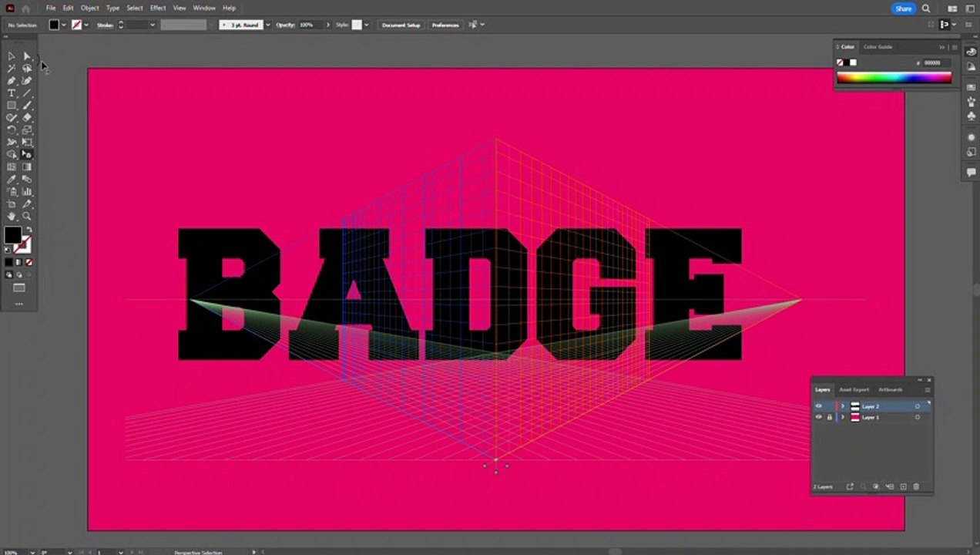Choose the Gradient tool
Viewport: 980px width, 555px height.
click(x=27, y=167)
